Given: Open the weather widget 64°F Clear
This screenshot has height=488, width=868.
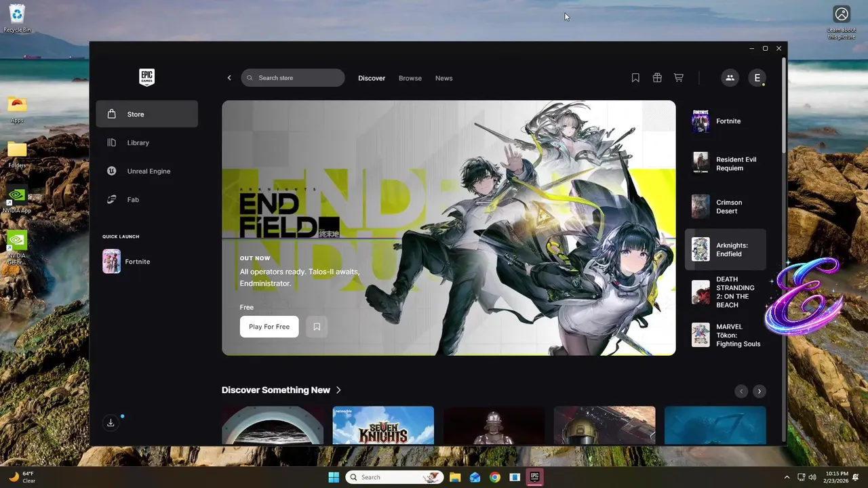Looking at the screenshot, I should tap(22, 477).
